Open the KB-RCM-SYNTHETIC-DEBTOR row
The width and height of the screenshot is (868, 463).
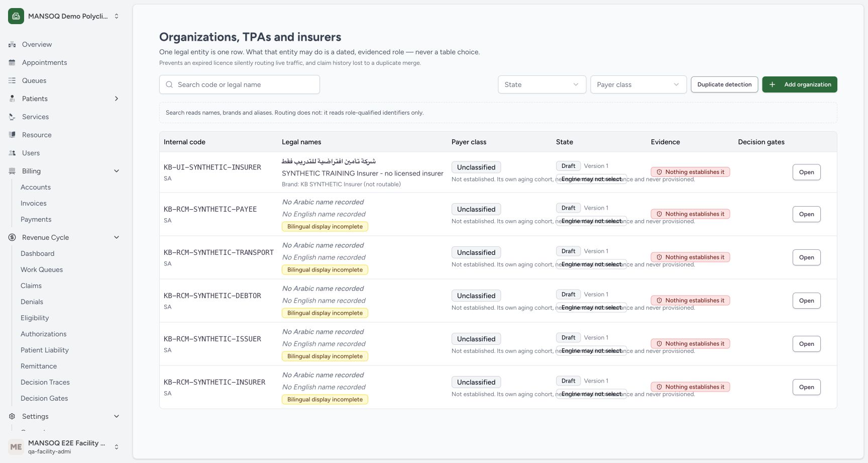[x=807, y=301]
